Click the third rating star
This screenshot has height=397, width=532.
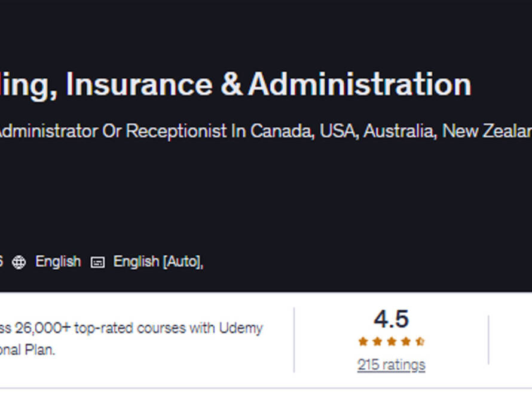(392, 342)
